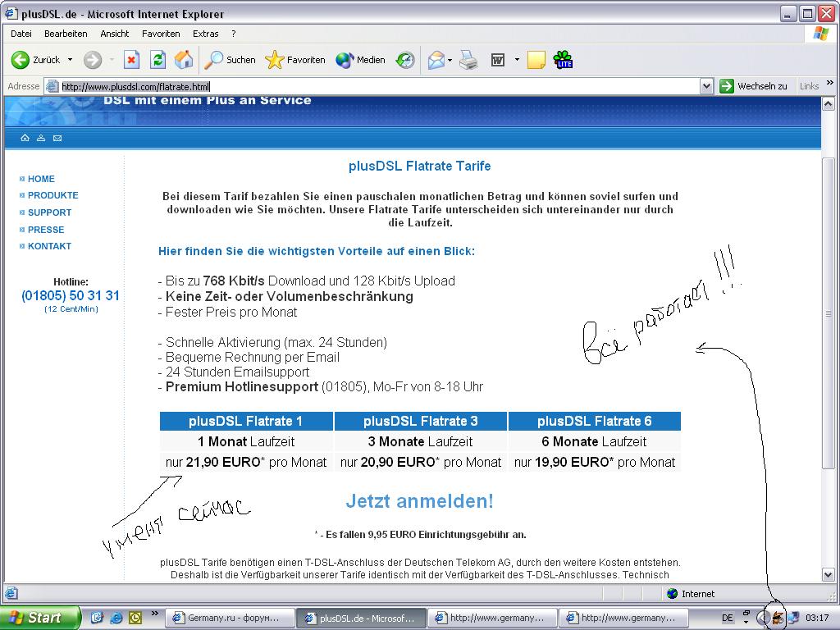Click the system clock showing 03:17
This screenshot has height=630, width=840.
[x=816, y=618]
